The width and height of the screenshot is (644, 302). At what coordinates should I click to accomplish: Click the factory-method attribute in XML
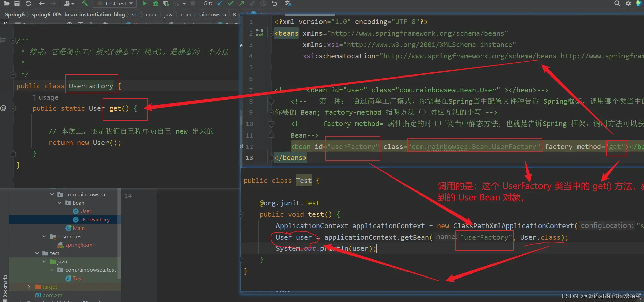(572, 147)
